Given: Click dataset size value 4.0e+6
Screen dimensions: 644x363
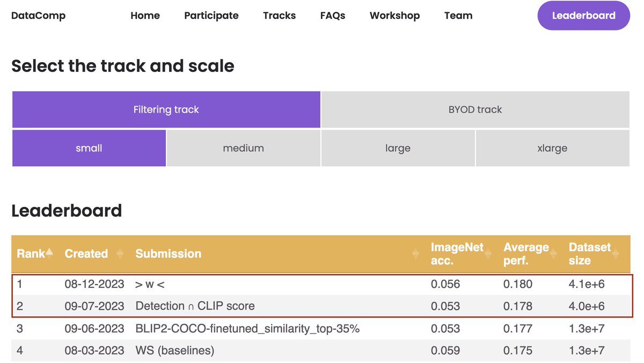Looking at the screenshot, I should click(587, 306).
